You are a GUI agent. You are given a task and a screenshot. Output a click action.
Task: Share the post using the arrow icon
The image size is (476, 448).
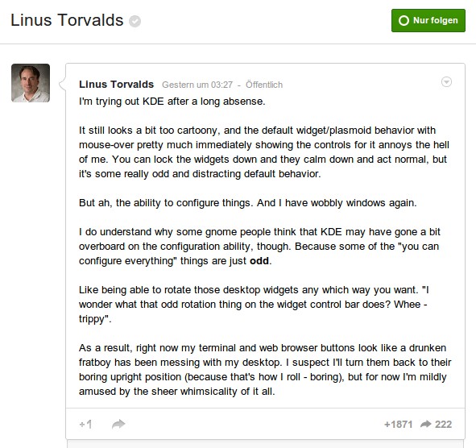(118, 424)
